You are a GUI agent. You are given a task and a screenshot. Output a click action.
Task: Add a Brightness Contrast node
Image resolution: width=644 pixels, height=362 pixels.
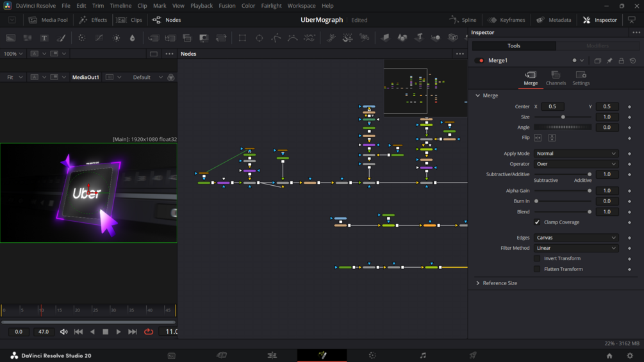click(116, 38)
